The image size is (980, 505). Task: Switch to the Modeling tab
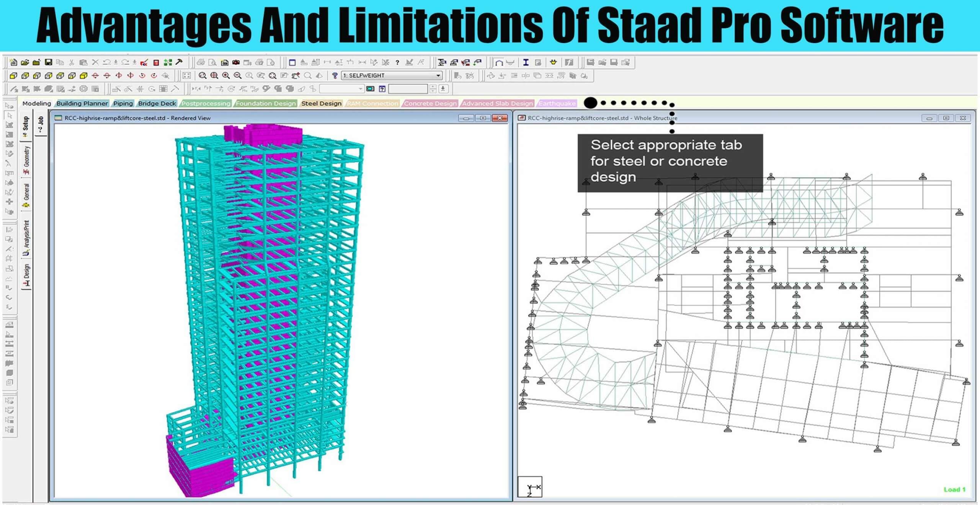click(x=36, y=103)
